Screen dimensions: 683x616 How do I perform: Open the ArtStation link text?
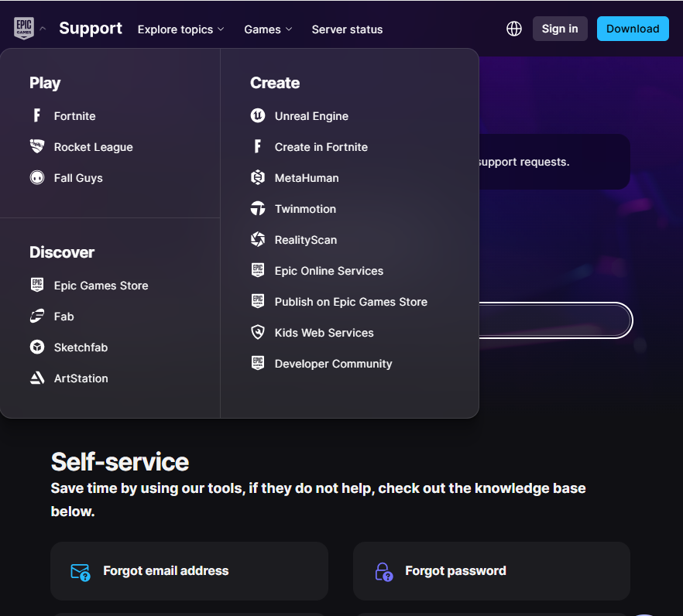point(81,378)
